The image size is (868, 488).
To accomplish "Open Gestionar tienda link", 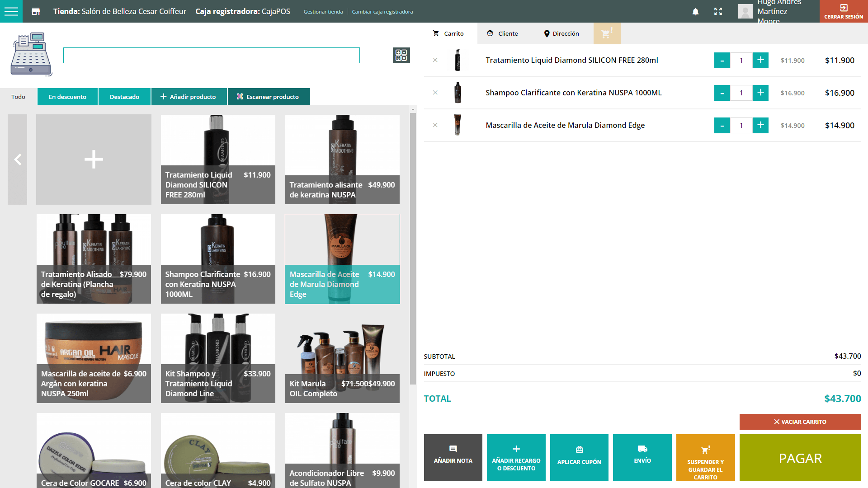I will coord(323,12).
